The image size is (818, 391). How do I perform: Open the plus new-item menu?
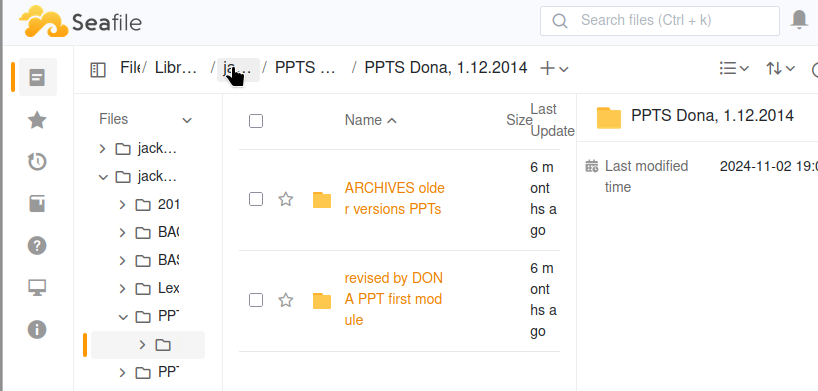(554, 68)
